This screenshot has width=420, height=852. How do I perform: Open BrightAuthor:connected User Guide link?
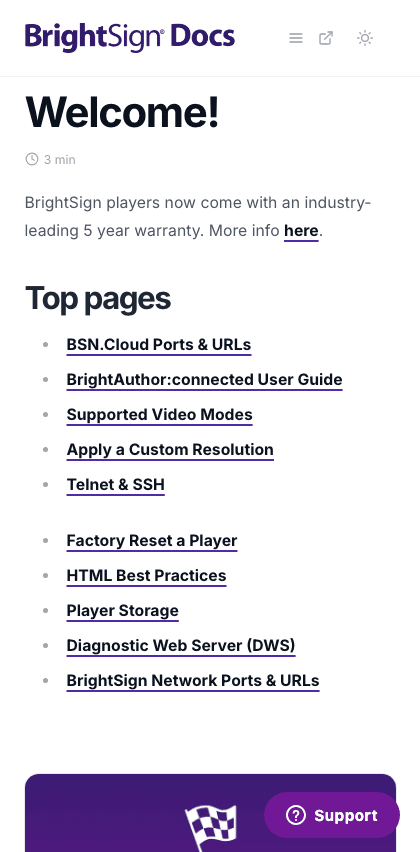click(x=204, y=380)
